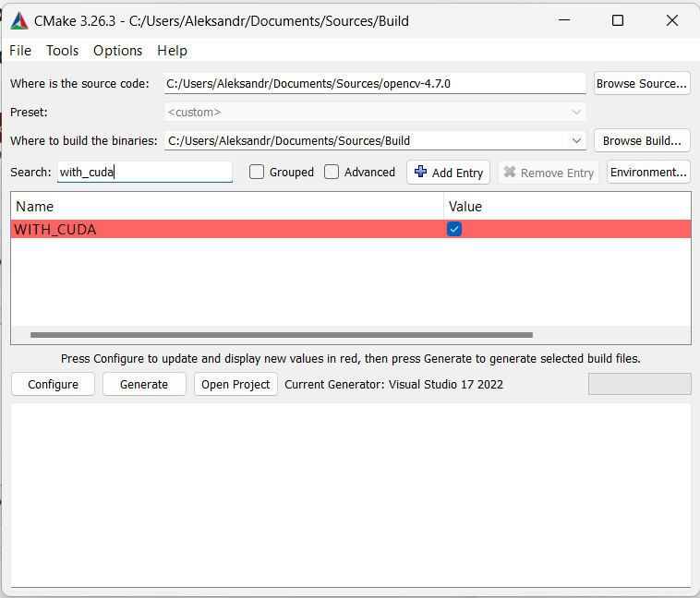Click the Value column header
The width and height of the screenshot is (700, 598).
click(x=567, y=206)
